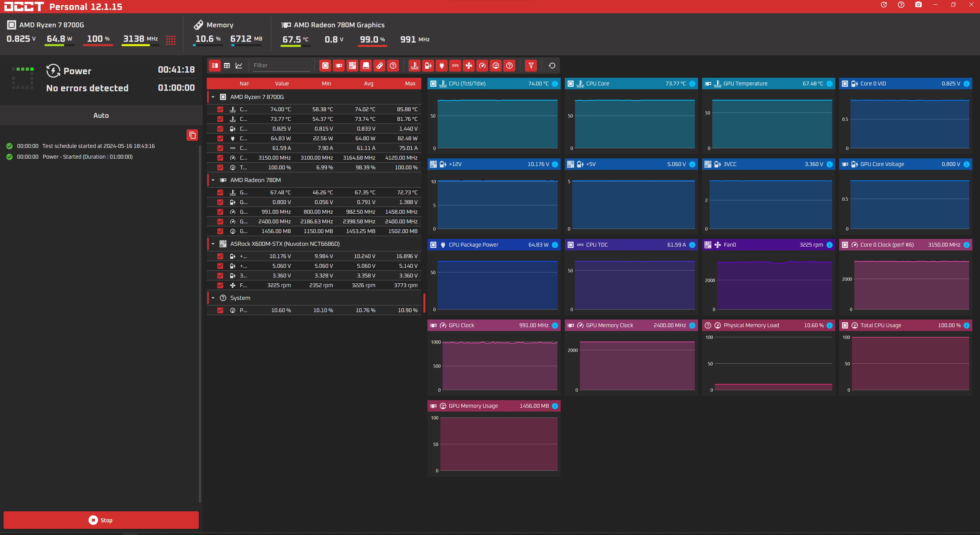Toggle other sensor types question-mark filter
This screenshot has height=535, width=980.
(x=509, y=65)
